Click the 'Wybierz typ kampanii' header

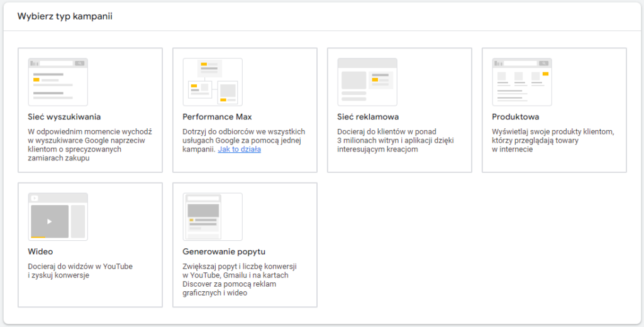(65, 16)
